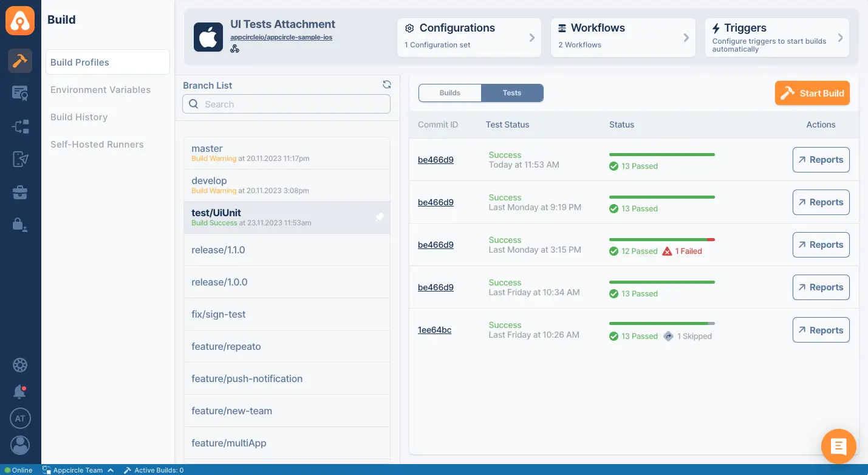The width and height of the screenshot is (868, 475).
Task: Click the webhook icon under repository name
Action: [x=234, y=48]
